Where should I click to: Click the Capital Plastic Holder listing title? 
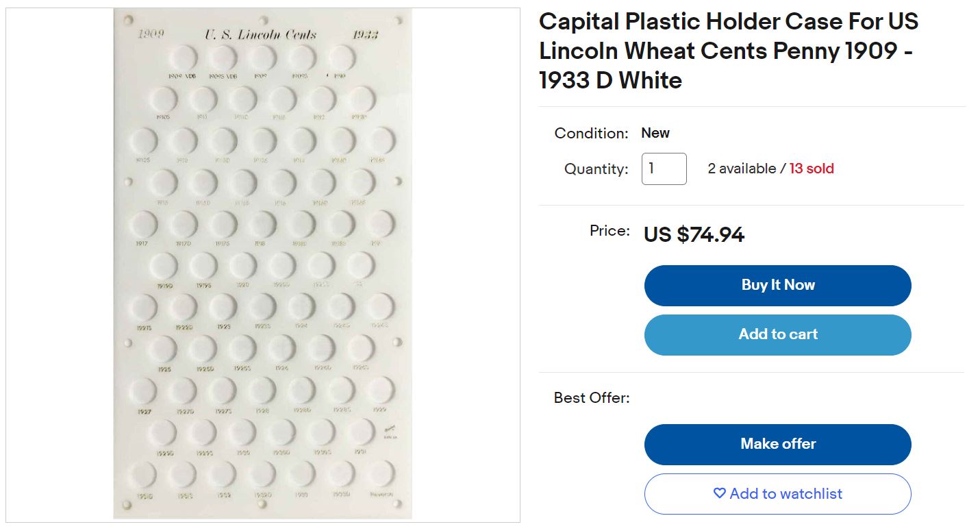[x=729, y=51]
